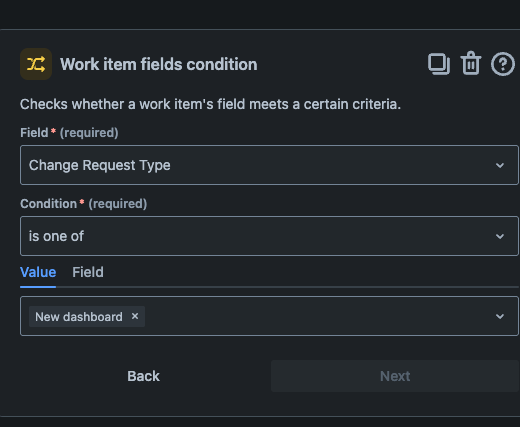Click the chevron arrow in the value selector box
The width and height of the screenshot is (520, 427).
coord(500,316)
